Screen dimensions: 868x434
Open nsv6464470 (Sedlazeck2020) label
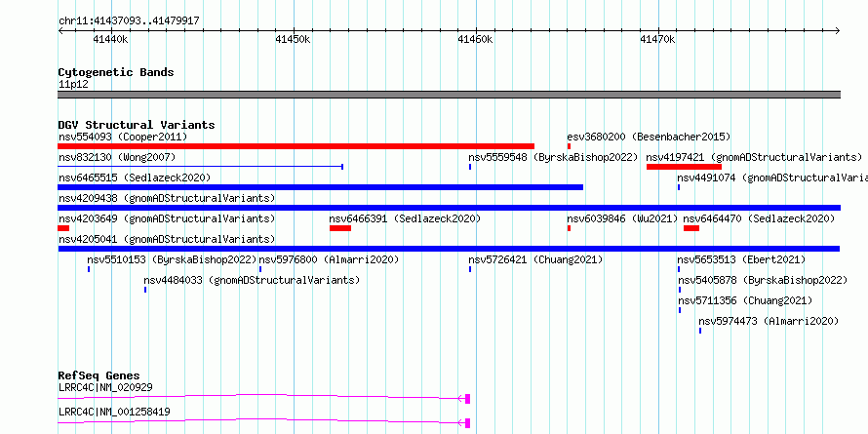[759, 218]
